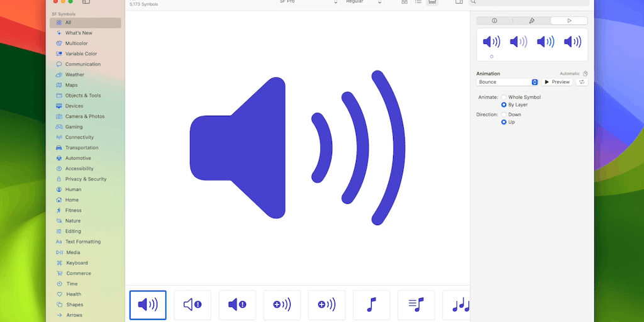Copy animation settings icon beside Automatic

(x=586, y=74)
